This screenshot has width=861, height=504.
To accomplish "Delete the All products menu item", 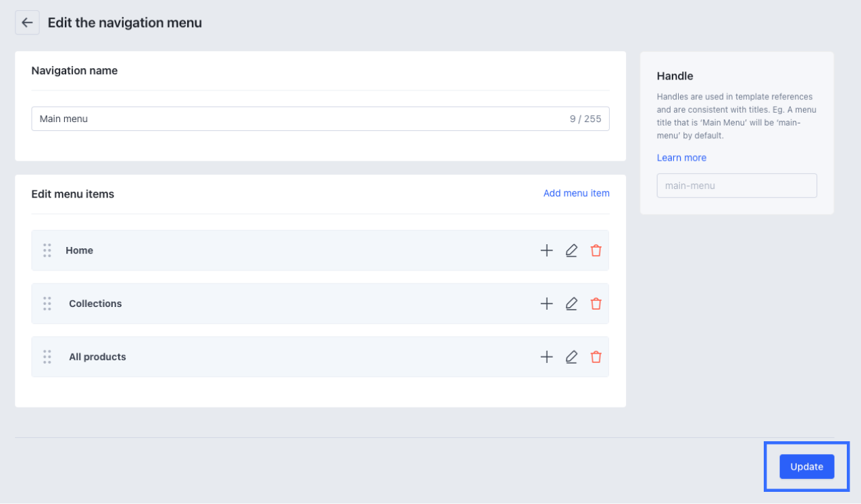I will point(596,357).
